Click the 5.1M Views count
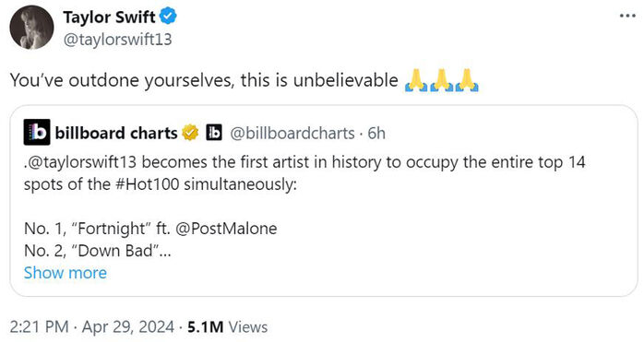The image size is (644, 342). [x=228, y=327]
